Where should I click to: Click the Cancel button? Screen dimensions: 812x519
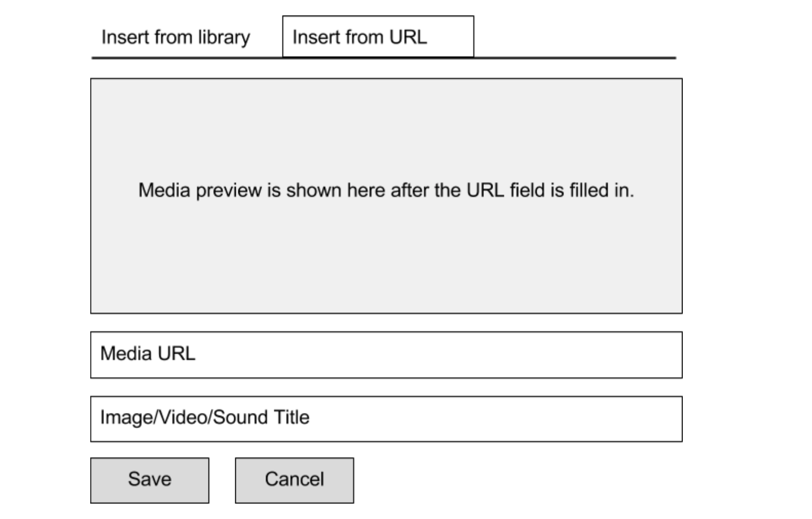coord(294,480)
